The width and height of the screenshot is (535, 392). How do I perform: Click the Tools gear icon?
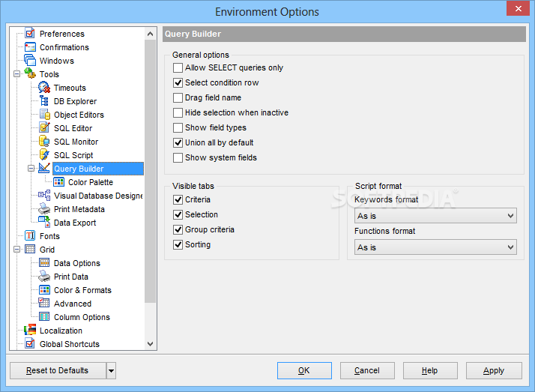pyautogui.click(x=30, y=73)
